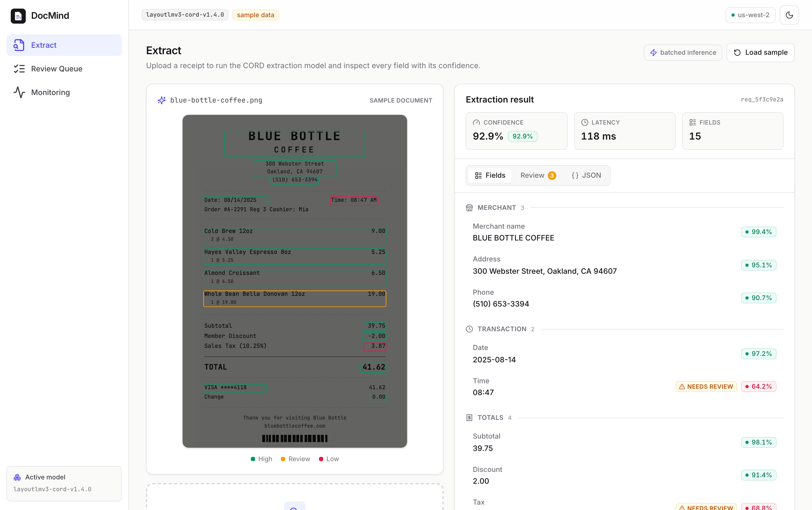Click the 95.1% Address confidence badge
This screenshot has width=812, height=510.
758,265
